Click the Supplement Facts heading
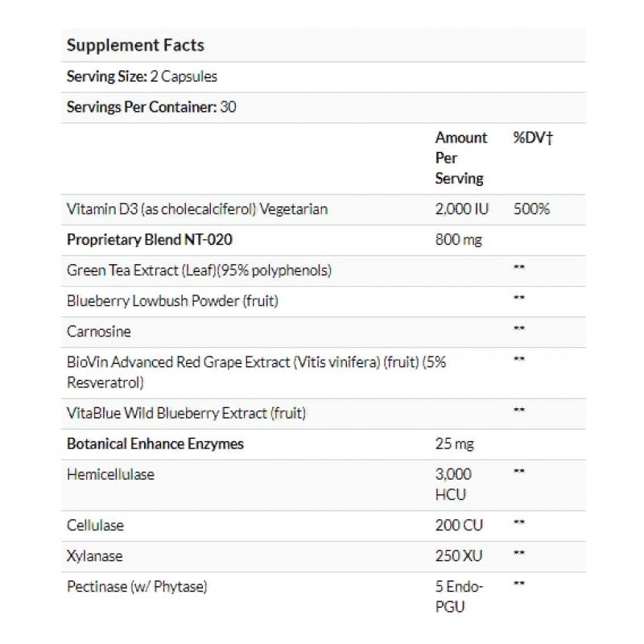This screenshot has height=644, width=644. click(x=134, y=45)
